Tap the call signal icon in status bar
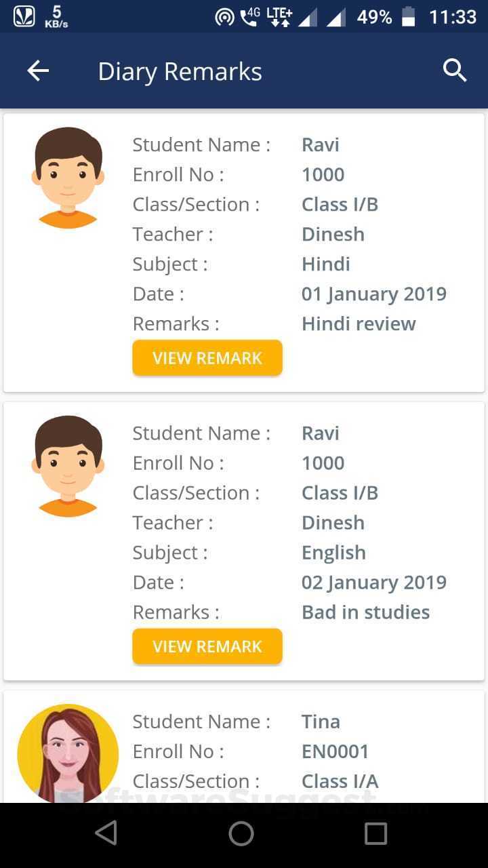The width and height of the screenshot is (488, 868). (250, 17)
